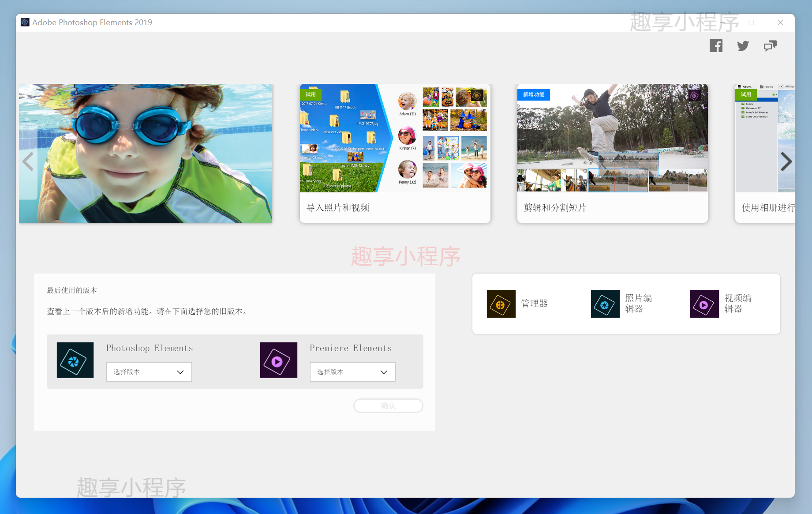Open the community forum chat icon
Screen dimensions: 812x514
770,46
